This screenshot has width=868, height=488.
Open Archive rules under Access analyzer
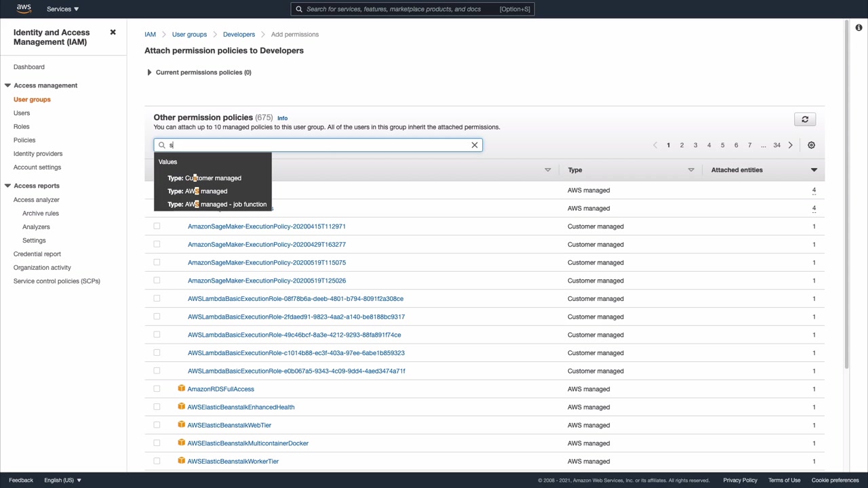click(x=41, y=213)
